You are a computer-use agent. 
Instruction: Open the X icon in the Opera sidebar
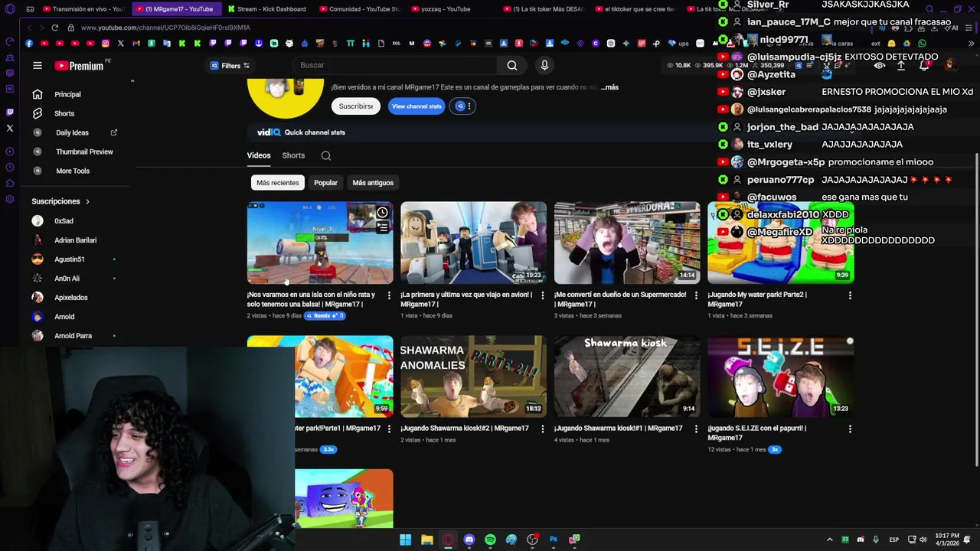point(10,128)
